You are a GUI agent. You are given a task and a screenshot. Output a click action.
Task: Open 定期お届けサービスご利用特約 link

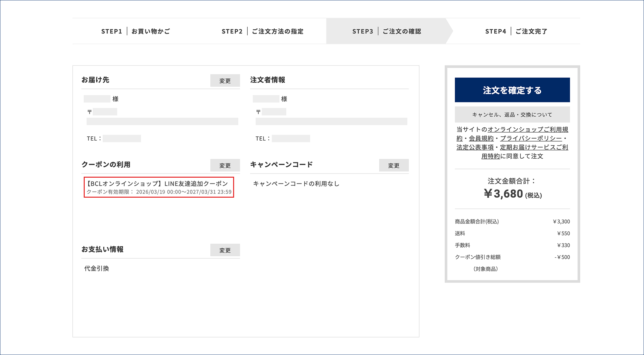[x=534, y=147]
